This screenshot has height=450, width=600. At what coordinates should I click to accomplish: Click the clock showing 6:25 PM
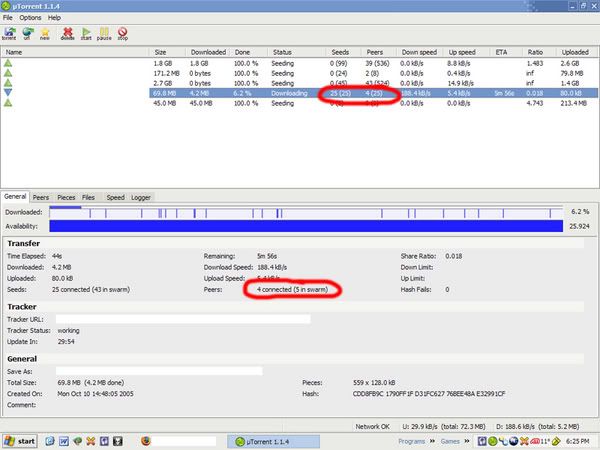pyautogui.click(x=577, y=441)
